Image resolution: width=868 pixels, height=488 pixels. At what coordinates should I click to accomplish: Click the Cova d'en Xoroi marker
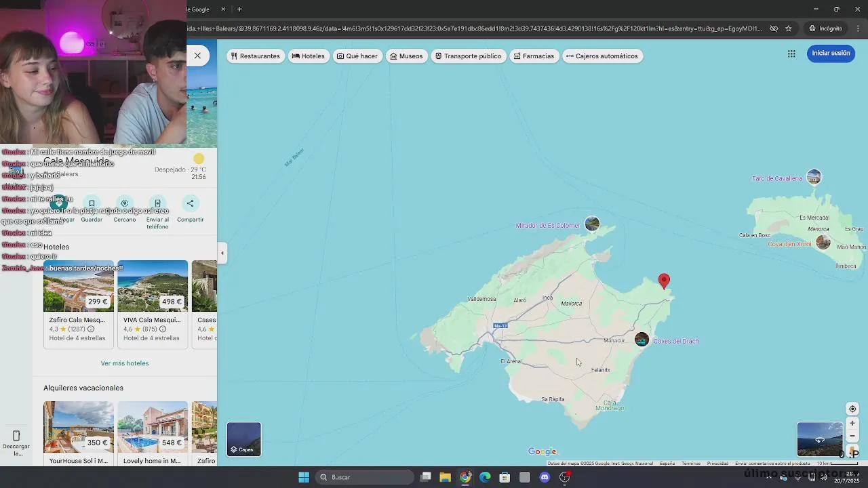823,242
